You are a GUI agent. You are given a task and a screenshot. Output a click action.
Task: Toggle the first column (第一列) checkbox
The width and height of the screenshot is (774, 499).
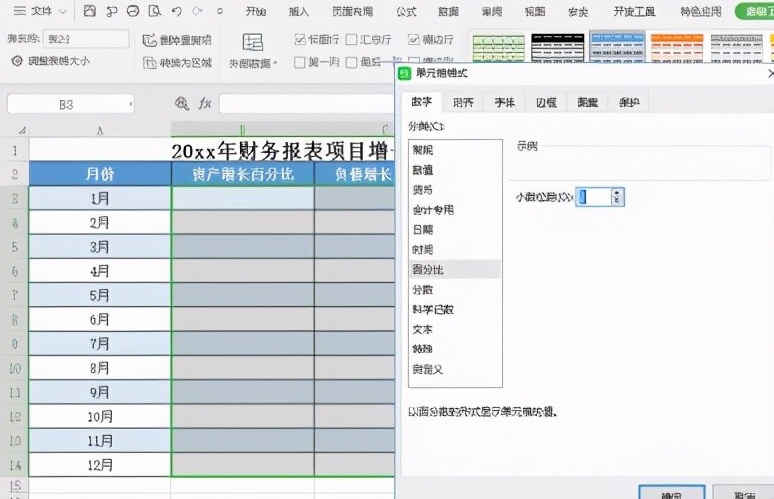tap(301, 62)
